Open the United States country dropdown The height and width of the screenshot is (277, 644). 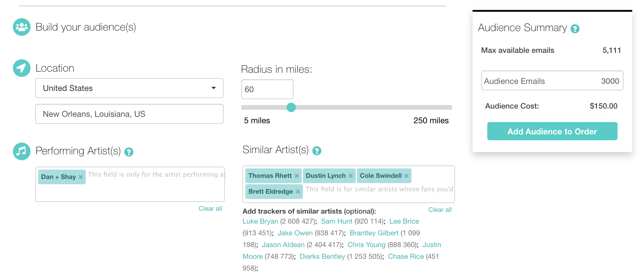tap(129, 88)
